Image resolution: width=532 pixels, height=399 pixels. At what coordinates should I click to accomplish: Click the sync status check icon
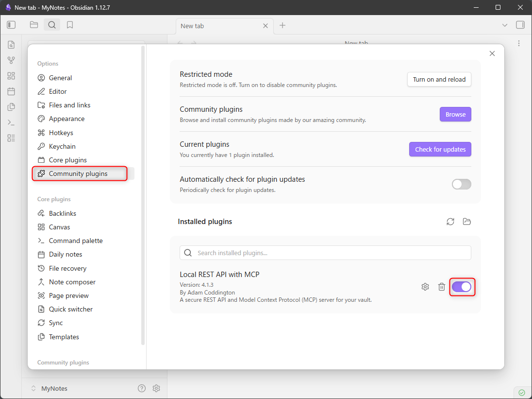522,393
